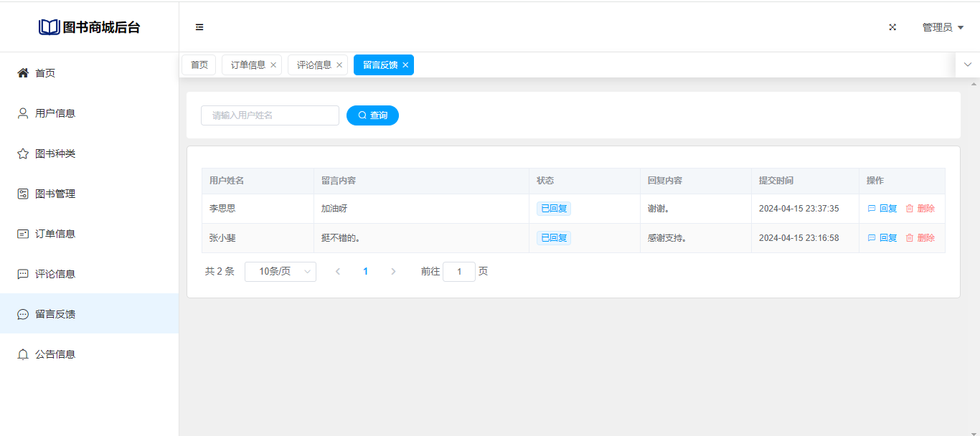Collapse sidebar with hamburger menu icon
The image size is (980, 436).
click(x=199, y=27)
